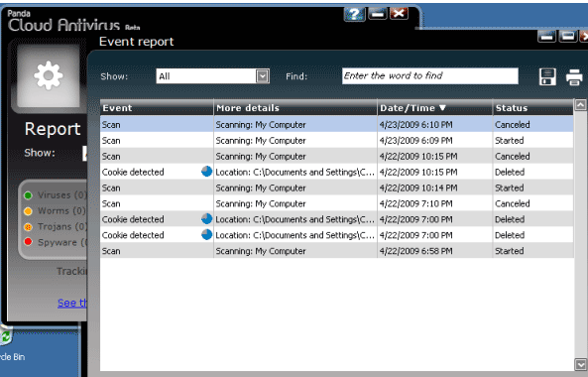
Task: Open the settings gear tile in Panda window
Action: (48, 75)
